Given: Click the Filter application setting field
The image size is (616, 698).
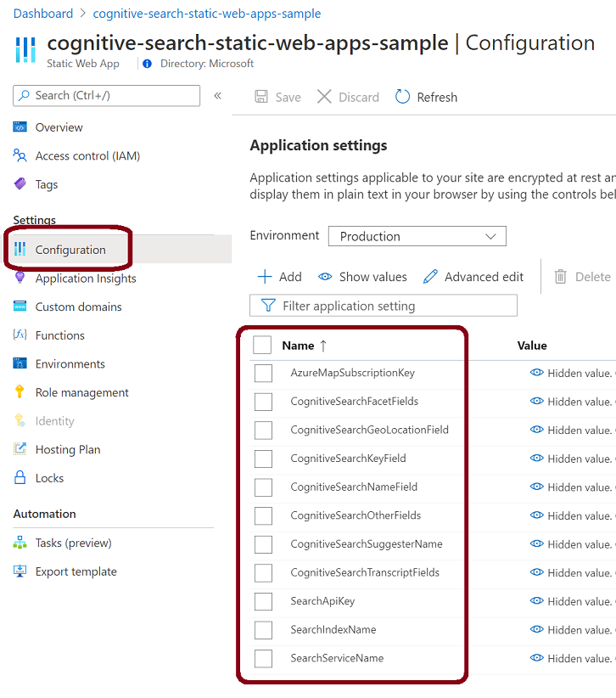Looking at the screenshot, I should (x=384, y=306).
